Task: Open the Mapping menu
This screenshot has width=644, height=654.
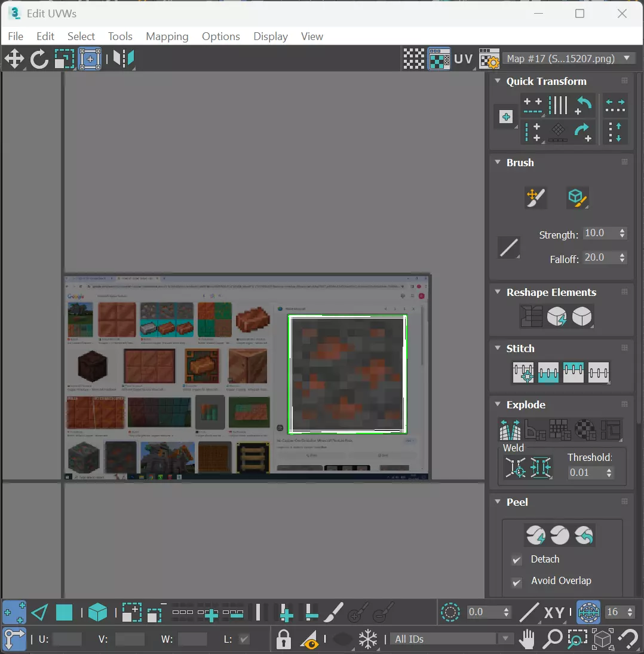Action: pyautogui.click(x=167, y=36)
